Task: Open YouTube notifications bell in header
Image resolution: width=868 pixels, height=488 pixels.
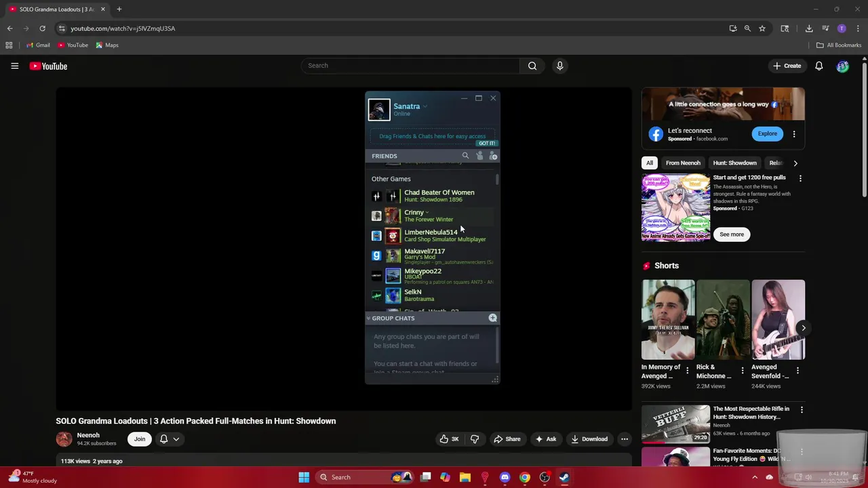Action: point(818,66)
